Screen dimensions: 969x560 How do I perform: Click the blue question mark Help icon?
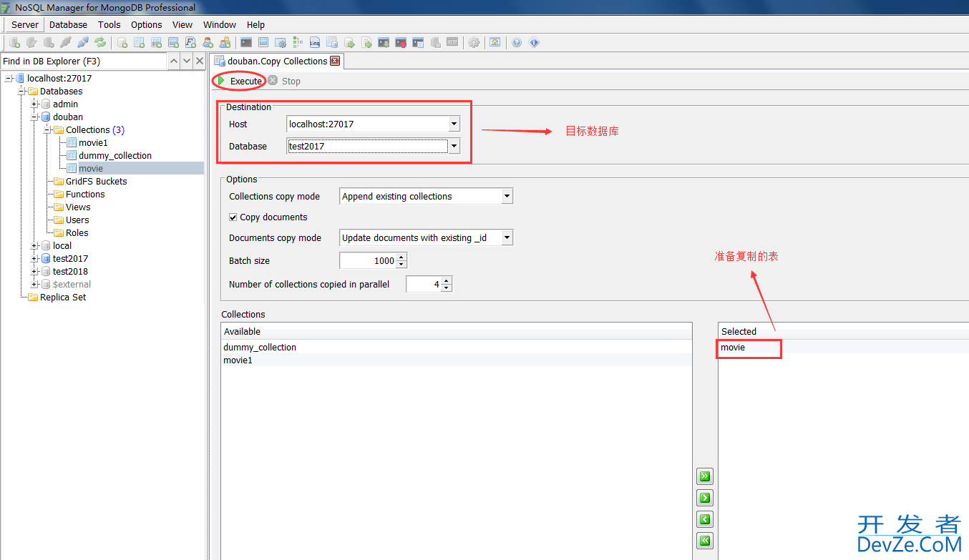(517, 43)
